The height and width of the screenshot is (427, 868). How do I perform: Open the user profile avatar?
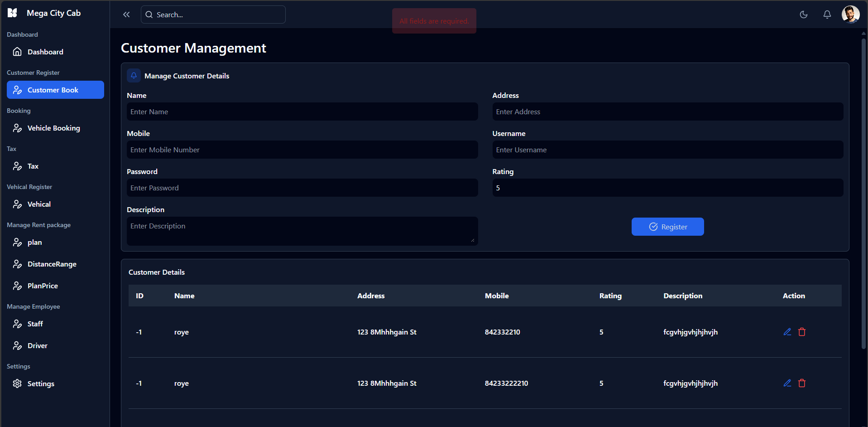coord(850,14)
